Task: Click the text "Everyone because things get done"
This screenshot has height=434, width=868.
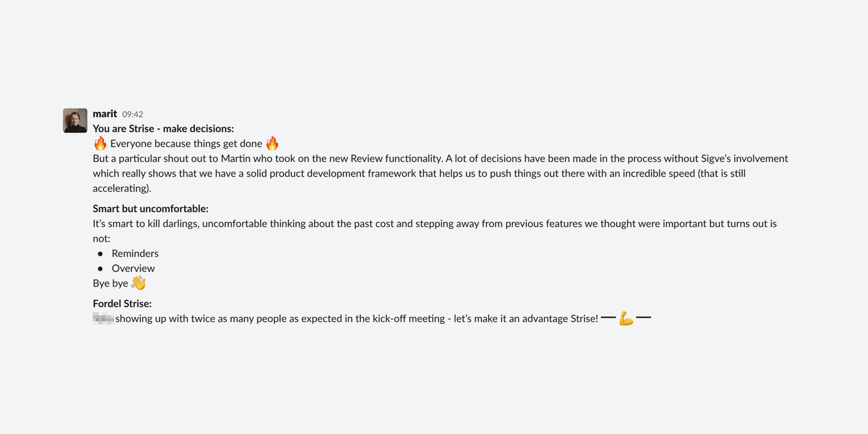Action: point(186,144)
